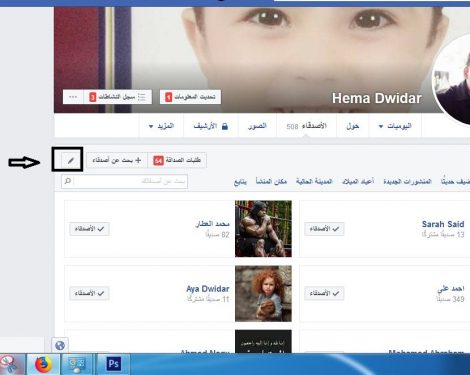Click the magnifier icon in friends search
This screenshot has height=375, width=470.
[68, 181]
